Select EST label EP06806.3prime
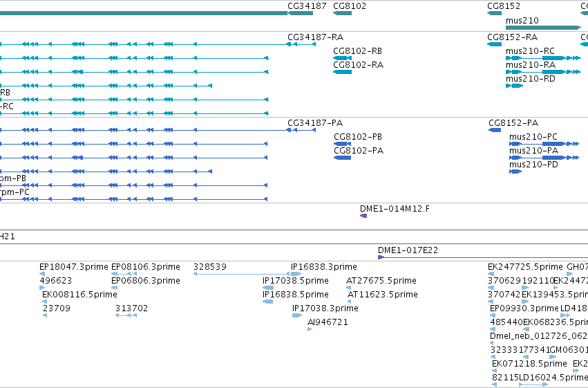This screenshot has width=588, height=388. pyautogui.click(x=146, y=281)
